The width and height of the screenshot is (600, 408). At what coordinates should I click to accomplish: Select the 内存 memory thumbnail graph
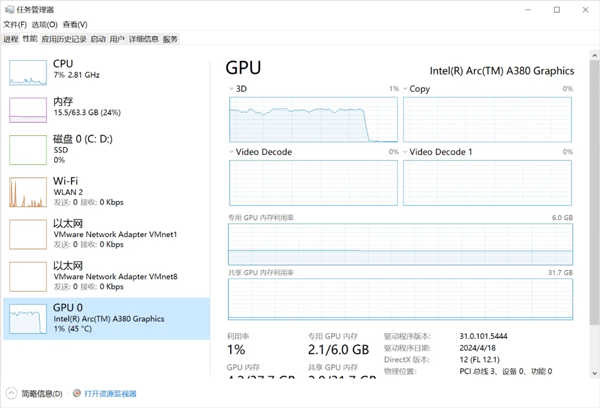coord(28,110)
